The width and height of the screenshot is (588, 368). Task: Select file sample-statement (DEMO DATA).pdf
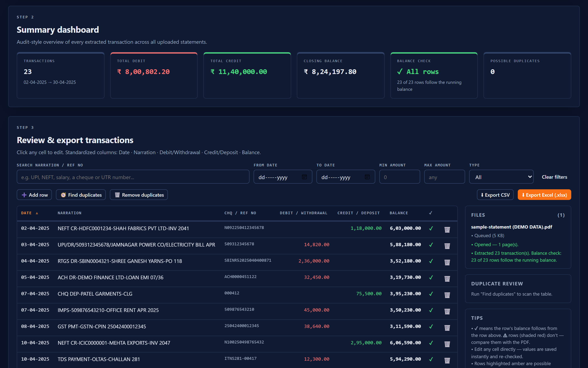(x=511, y=227)
